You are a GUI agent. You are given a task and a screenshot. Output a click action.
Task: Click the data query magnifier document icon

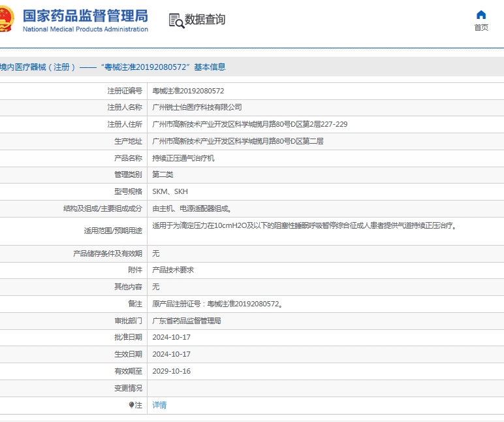176,21
